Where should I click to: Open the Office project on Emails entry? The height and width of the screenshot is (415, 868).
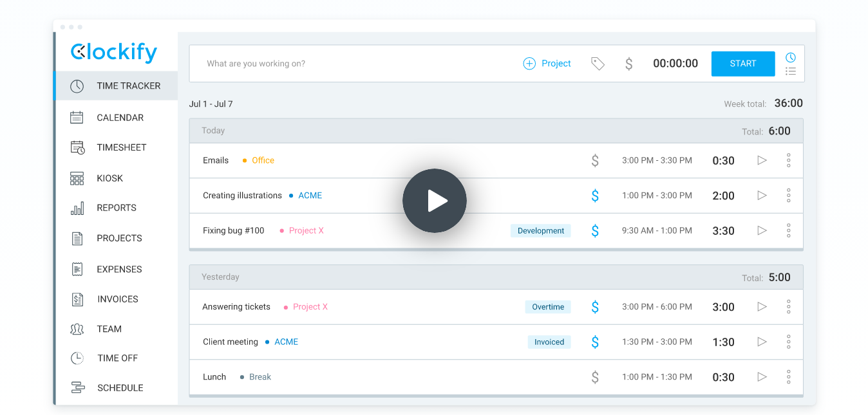(x=263, y=160)
